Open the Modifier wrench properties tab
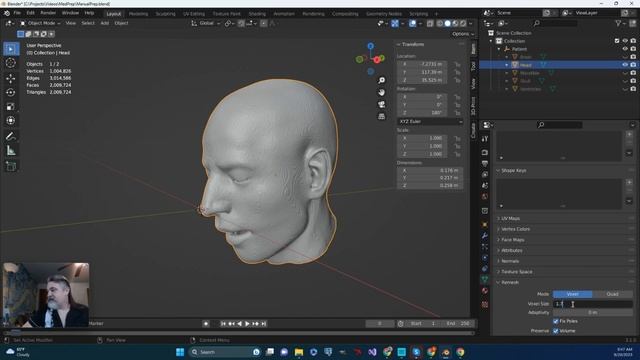The height and width of the screenshot is (360, 640). [484, 236]
